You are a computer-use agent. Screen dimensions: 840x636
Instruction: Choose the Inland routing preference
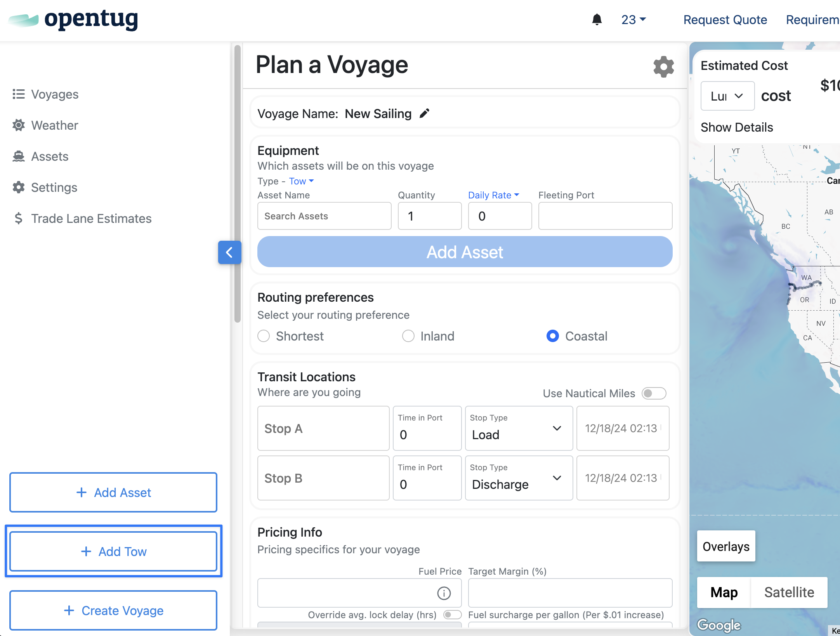(x=408, y=336)
